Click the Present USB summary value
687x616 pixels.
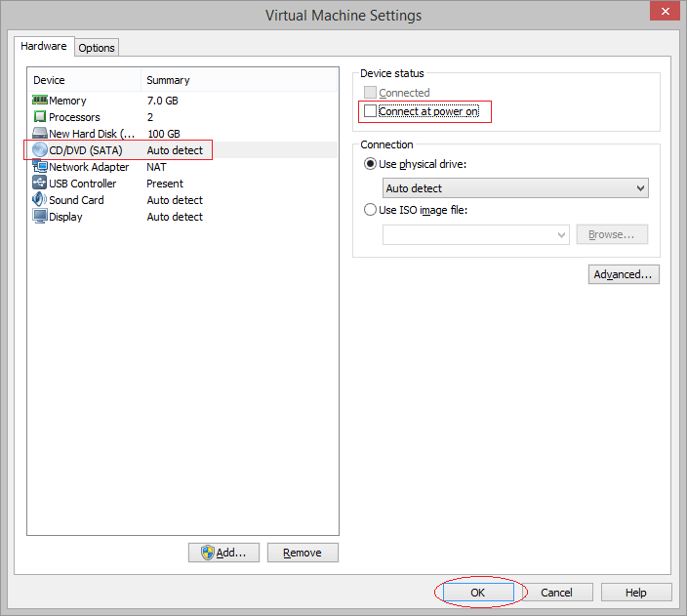(165, 184)
